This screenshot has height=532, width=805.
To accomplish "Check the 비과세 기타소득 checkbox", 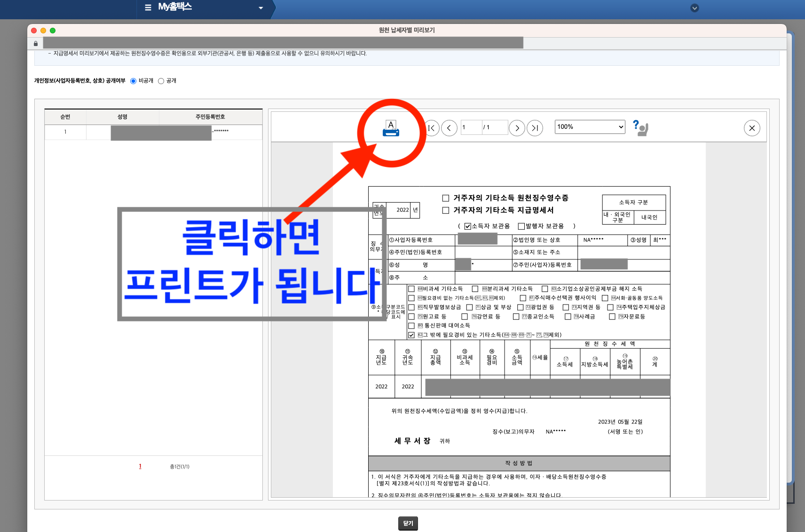I will coord(411,289).
